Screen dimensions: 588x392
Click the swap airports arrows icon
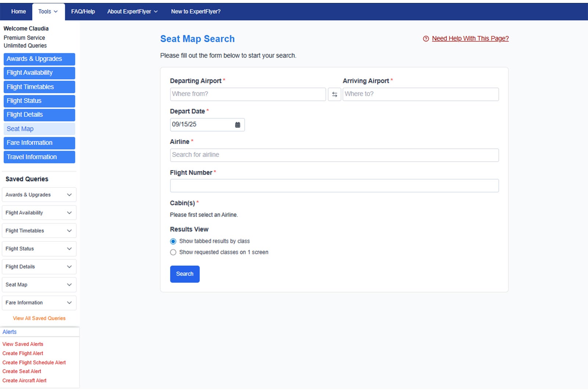334,94
